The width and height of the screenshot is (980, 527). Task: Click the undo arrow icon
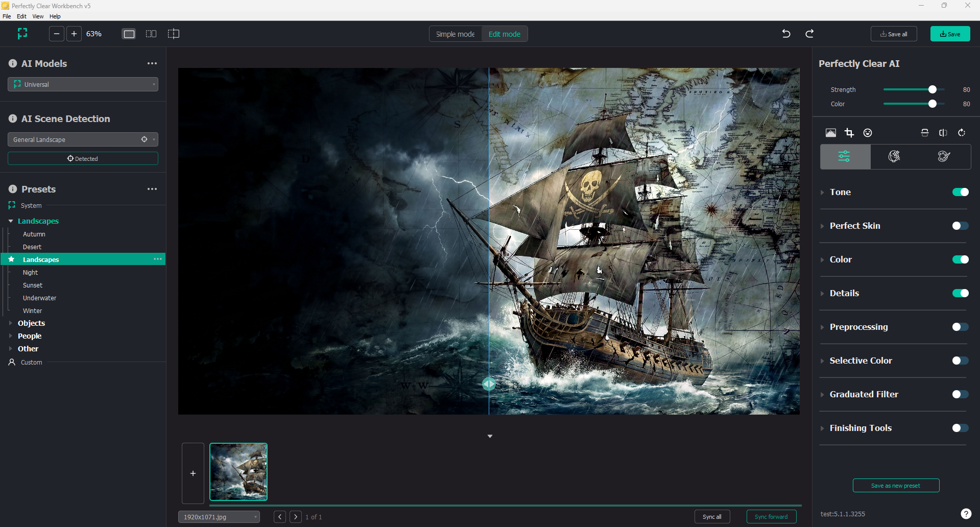coord(786,34)
